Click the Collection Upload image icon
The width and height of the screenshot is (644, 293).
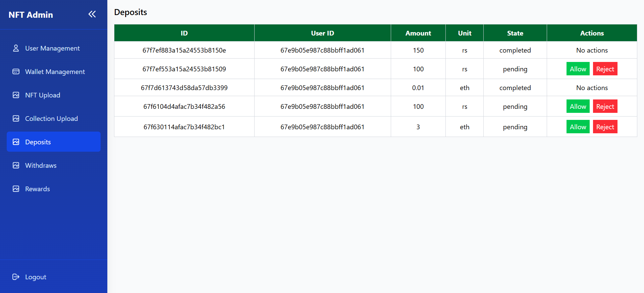(x=16, y=119)
